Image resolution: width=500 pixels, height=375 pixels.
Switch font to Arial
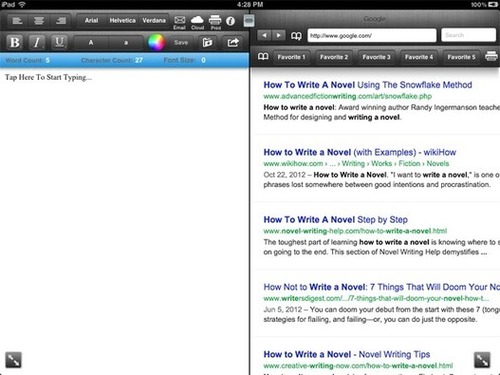tap(91, 21)
